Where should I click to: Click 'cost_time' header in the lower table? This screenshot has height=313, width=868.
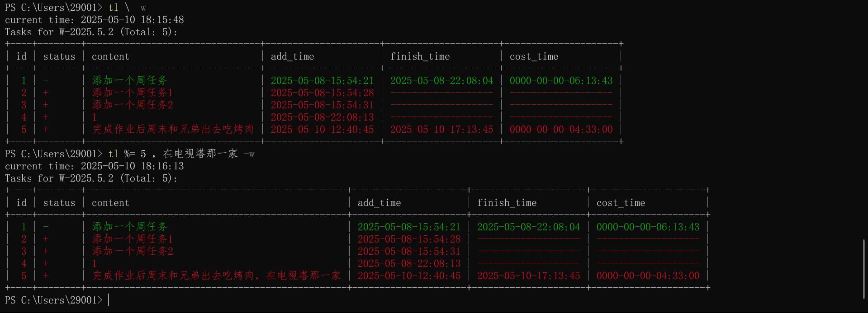click(x=621, y=203)
